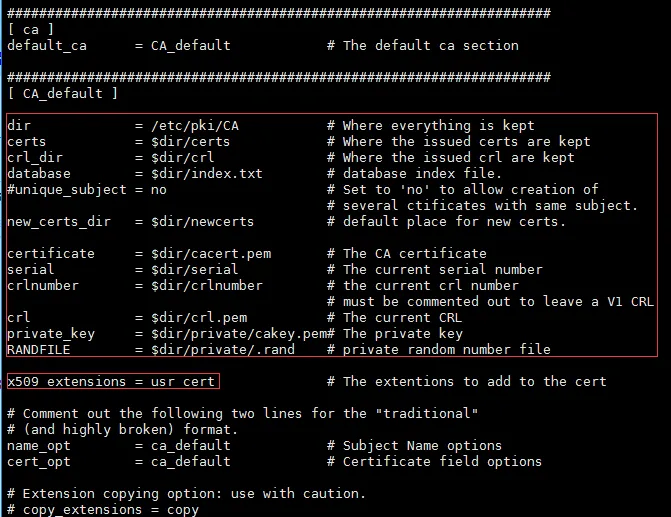Place the cursor on the name_opt key

pos(39,446)
